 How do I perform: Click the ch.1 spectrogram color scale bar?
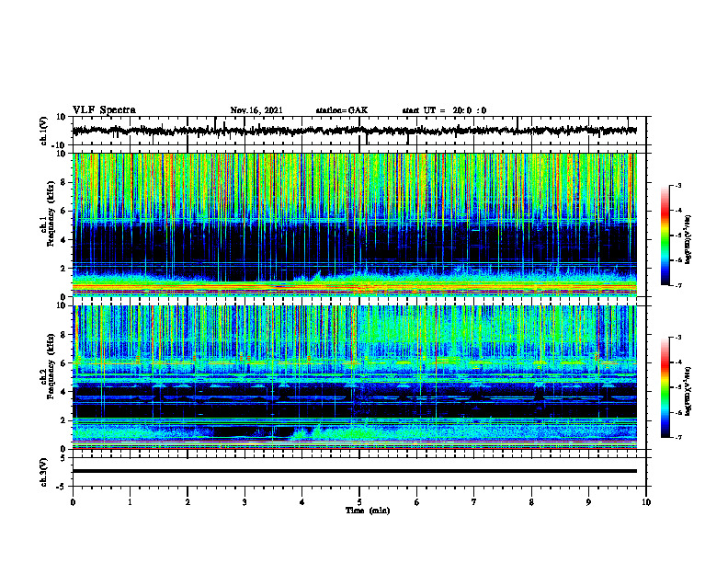665,235
